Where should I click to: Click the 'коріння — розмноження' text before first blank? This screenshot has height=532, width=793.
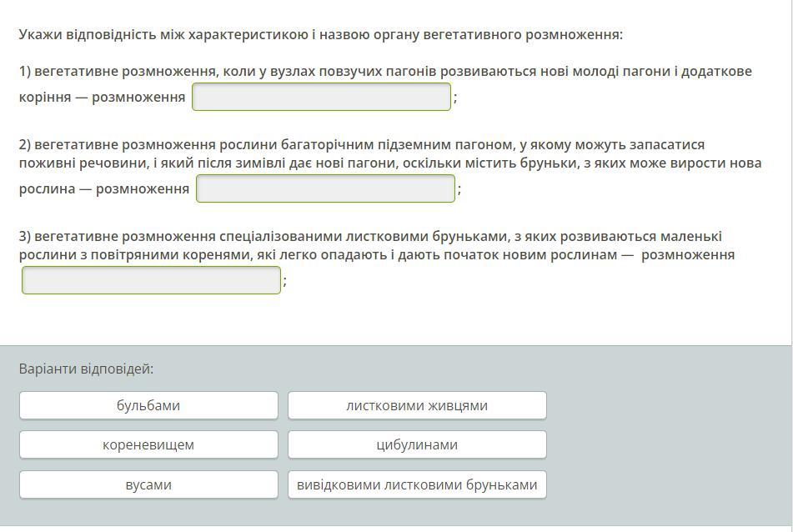pyautogui.click(x=103, y=97)
